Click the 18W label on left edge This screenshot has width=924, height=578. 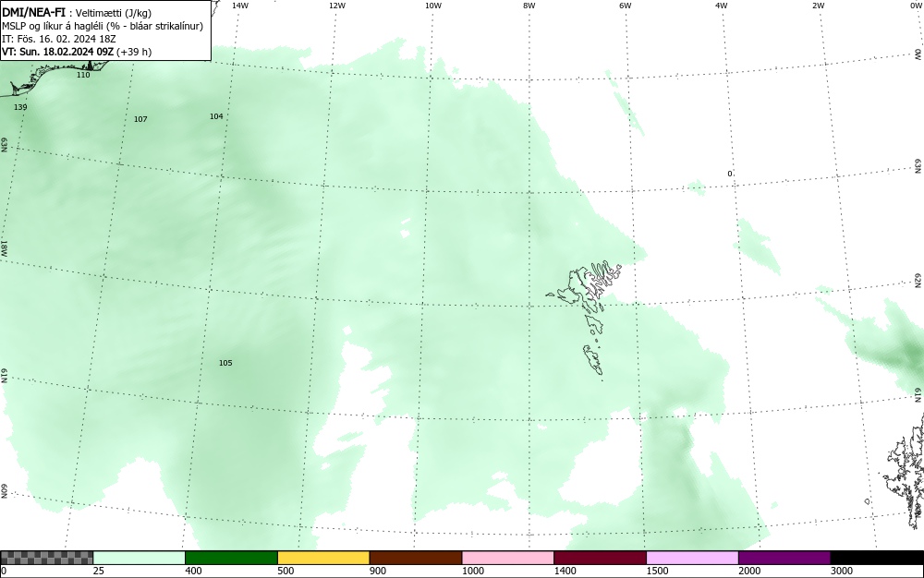[4, 247]
